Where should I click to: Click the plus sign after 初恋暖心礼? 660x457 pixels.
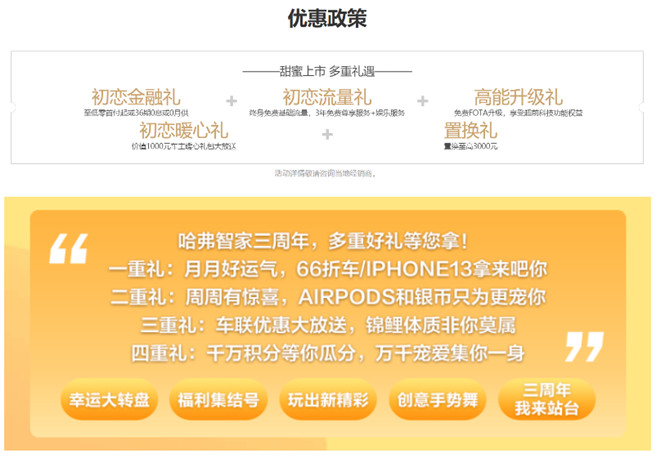pyautogui.click(x=327, y=135)
